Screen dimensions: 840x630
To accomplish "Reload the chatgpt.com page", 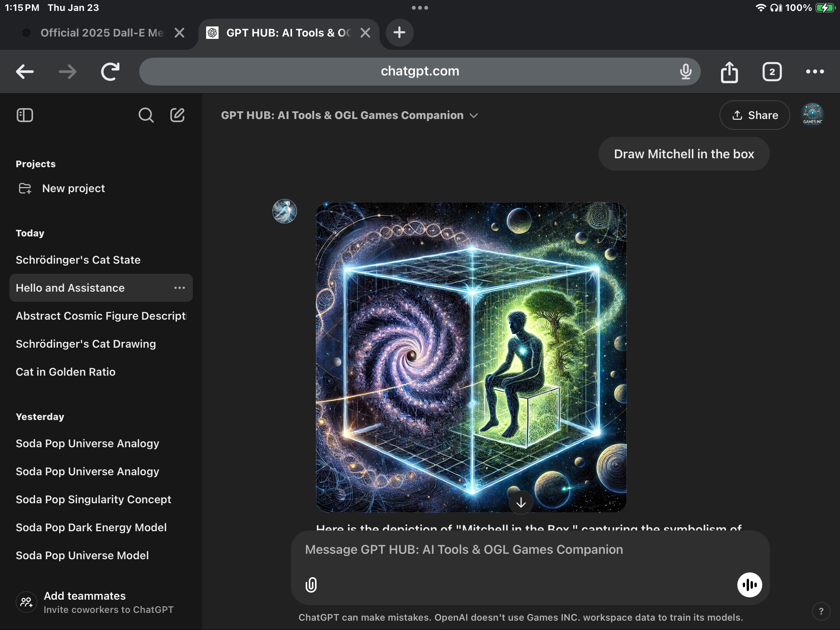I will click(110, 72).
